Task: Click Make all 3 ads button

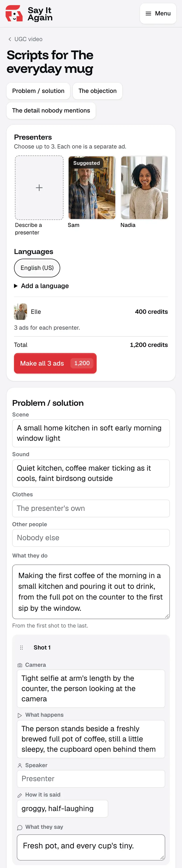Action: tap(55, 363)
